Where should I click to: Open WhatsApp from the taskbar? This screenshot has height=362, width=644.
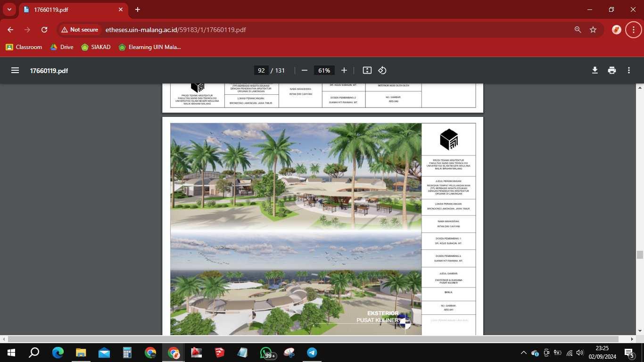click(x=266, y=353)
